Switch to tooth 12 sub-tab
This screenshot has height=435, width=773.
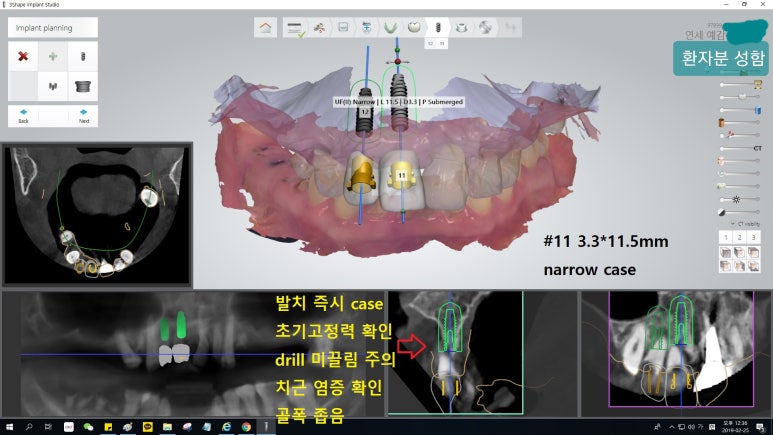(430, 44)
